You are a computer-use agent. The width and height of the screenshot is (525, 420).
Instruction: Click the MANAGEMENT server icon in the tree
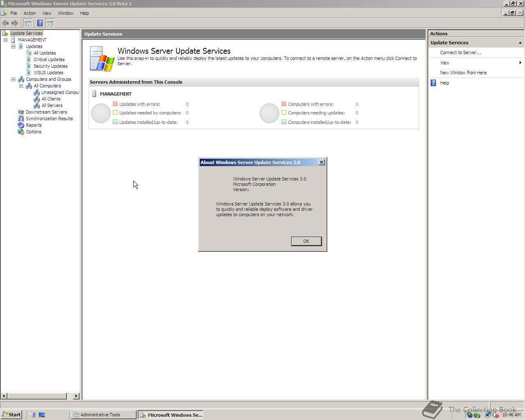13,40
